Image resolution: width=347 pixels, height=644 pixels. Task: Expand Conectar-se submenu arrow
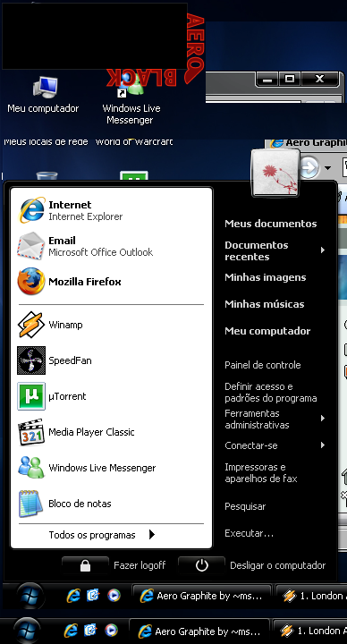(x=323, y=445)
